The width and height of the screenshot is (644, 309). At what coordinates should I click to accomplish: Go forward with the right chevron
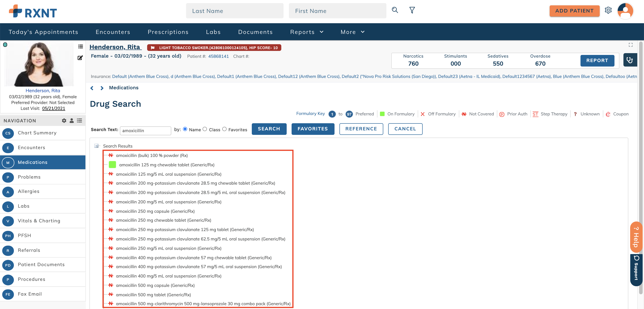(x=102, y=88)
